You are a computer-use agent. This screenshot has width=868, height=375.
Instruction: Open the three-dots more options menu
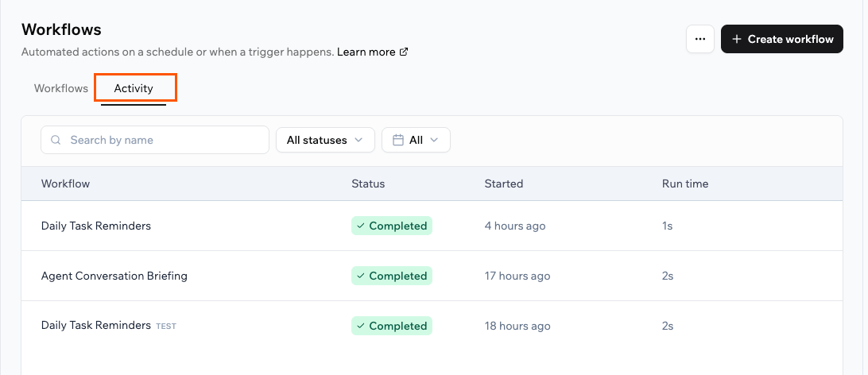(x=699, y=39)
